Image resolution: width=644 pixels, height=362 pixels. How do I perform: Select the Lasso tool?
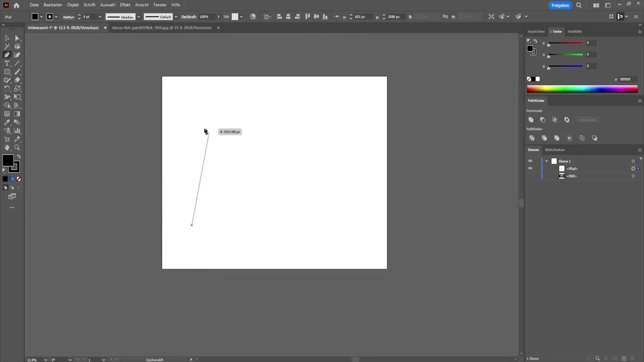pyautogui.click(x=17, y=47)
